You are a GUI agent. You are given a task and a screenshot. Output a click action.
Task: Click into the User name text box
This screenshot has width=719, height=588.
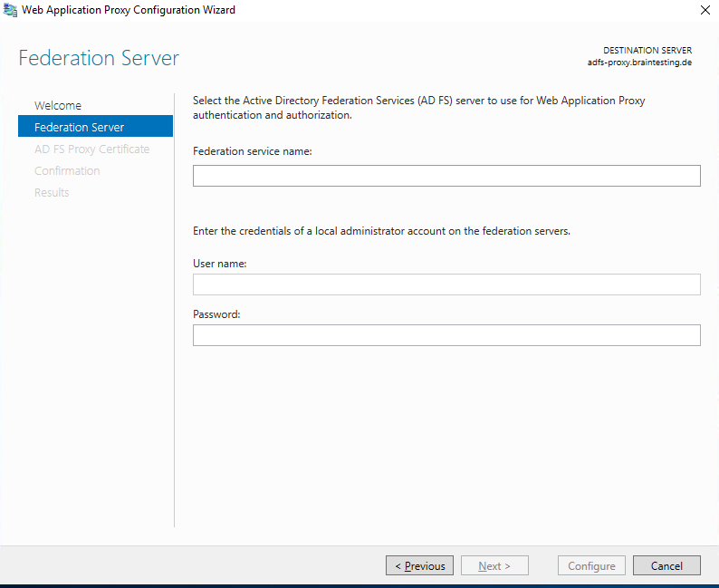tap(446, 284)
